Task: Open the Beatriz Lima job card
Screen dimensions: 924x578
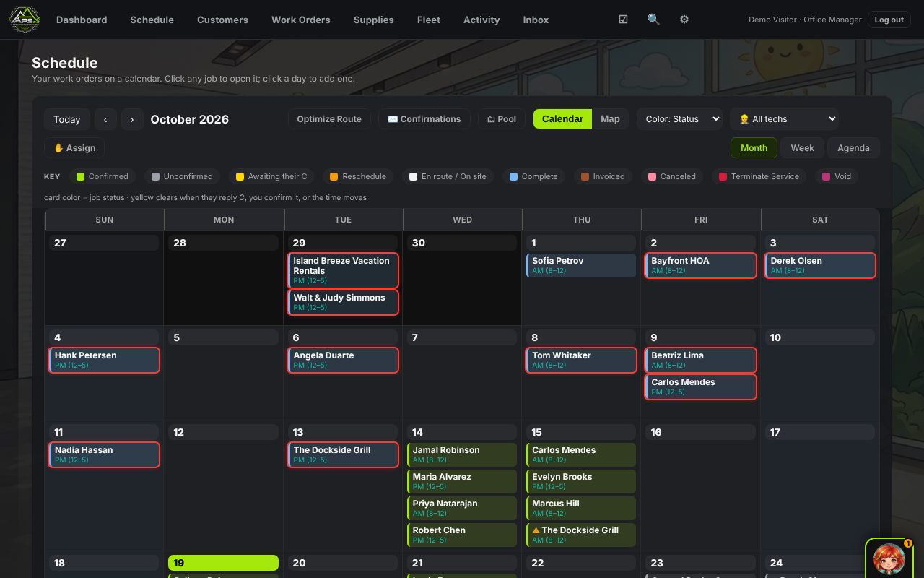Action: [700, 360]
